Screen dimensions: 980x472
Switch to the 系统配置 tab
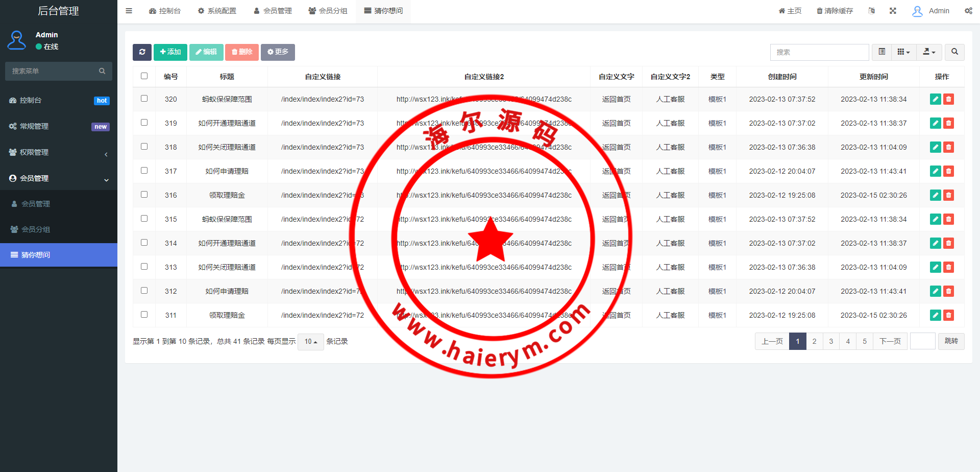point(217,11)
